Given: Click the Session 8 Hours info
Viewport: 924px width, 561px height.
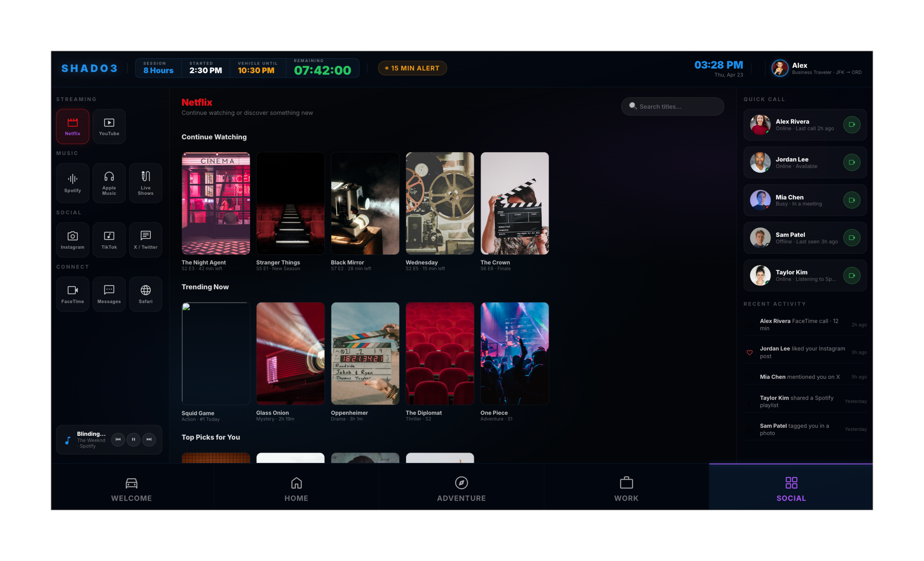Looking at the screenshot, I should (158, 68).
